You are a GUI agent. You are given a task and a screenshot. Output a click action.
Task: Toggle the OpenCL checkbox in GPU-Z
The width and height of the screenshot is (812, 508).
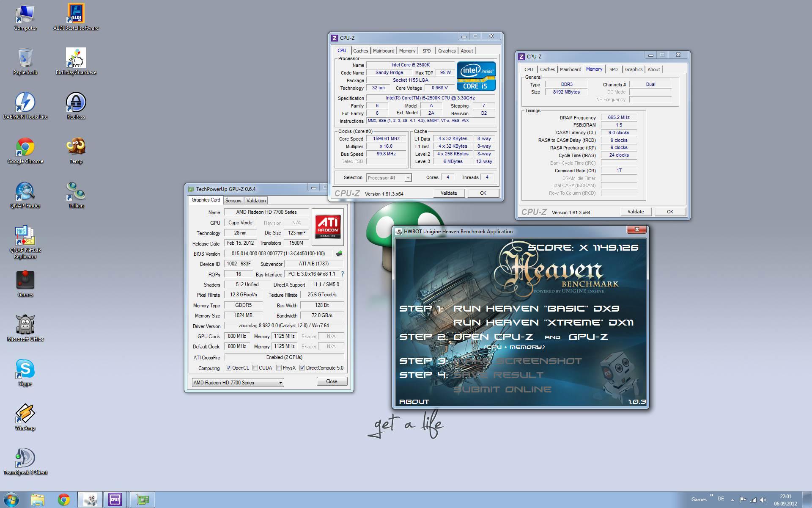228,368
